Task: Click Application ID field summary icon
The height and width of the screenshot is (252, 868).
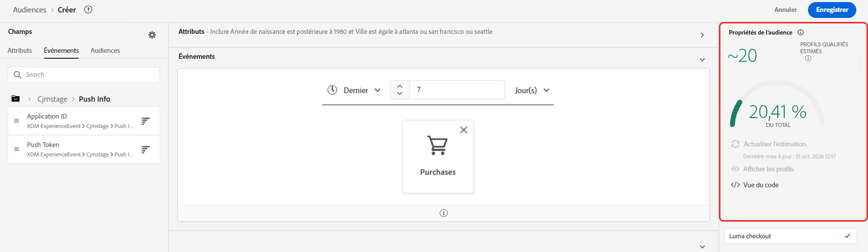Action: [x=146, y=121]
